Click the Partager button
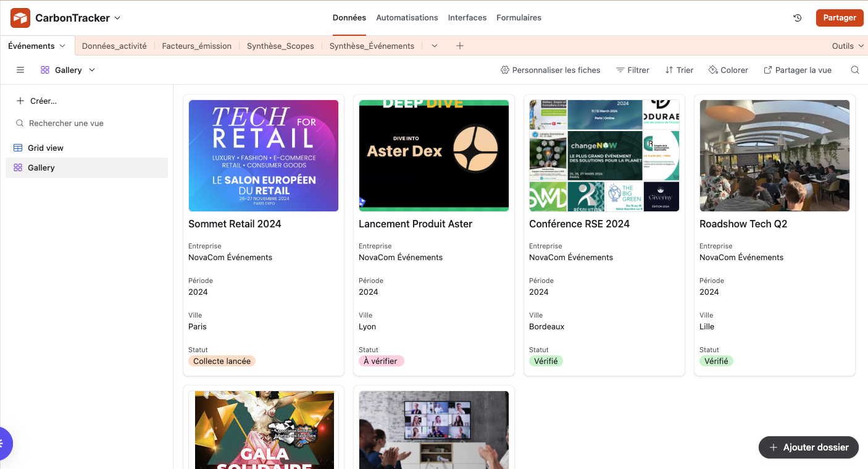 839,17
